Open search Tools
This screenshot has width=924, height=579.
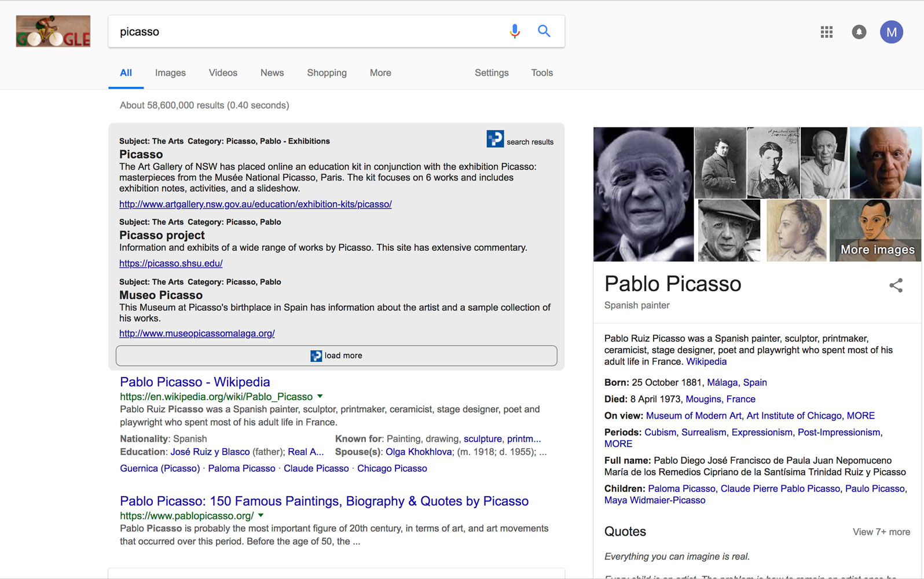[542, 73]
